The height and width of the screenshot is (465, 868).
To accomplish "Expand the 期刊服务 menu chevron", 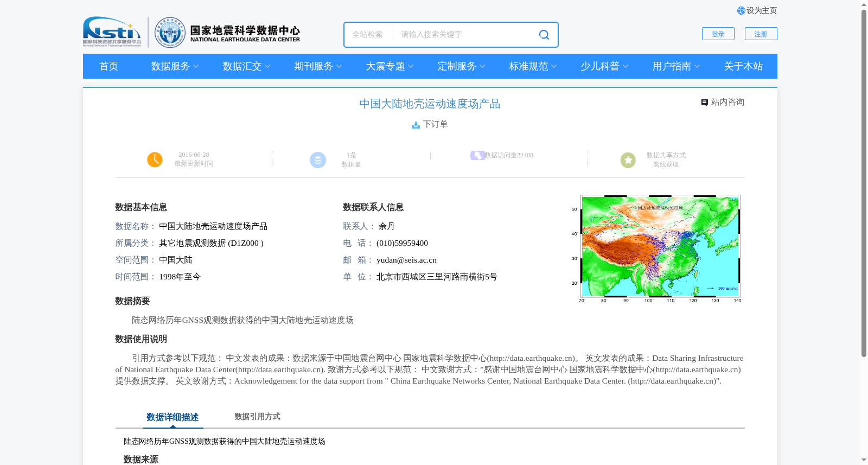I will (x=339, y=67).
